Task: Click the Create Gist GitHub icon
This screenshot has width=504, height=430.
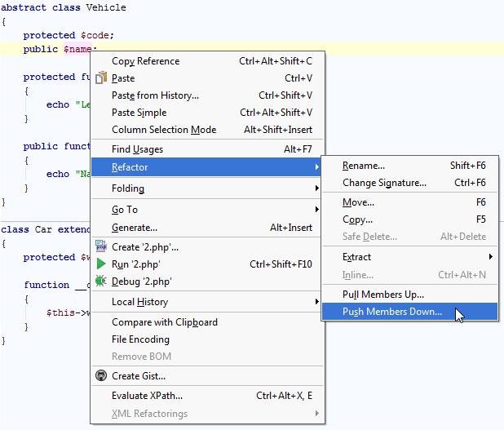Action: pyautogui.click(x=101, y=375)
